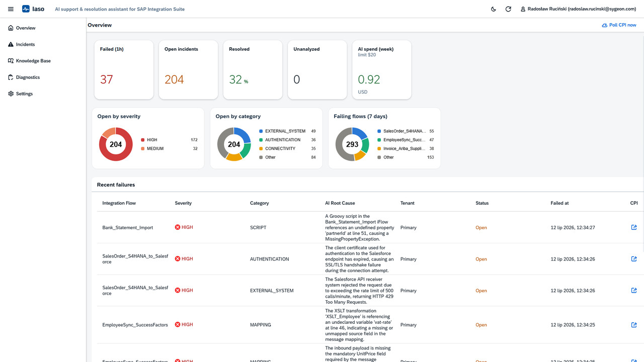Click the Overview home icon
The height and width of the screenshot is (362, 644).
tap(11, 28)
